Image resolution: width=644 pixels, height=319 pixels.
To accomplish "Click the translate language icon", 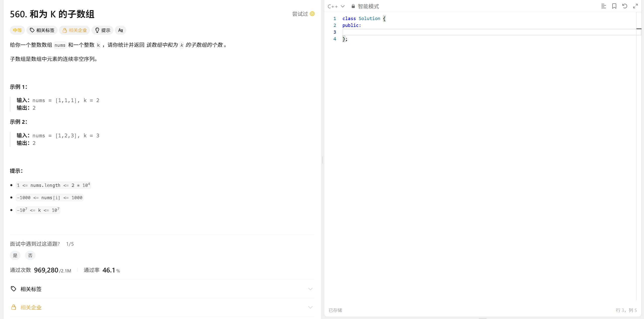I will click(120, 30).
